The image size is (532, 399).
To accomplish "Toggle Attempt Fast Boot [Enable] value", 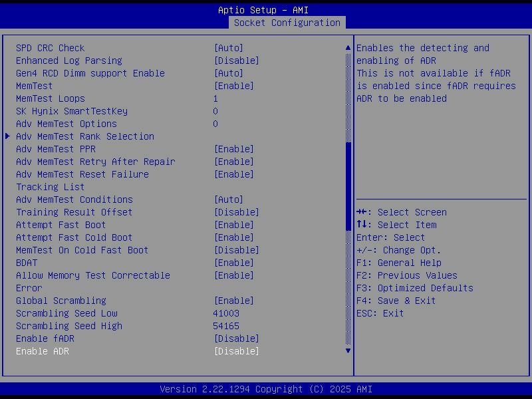I will (234, 225).
